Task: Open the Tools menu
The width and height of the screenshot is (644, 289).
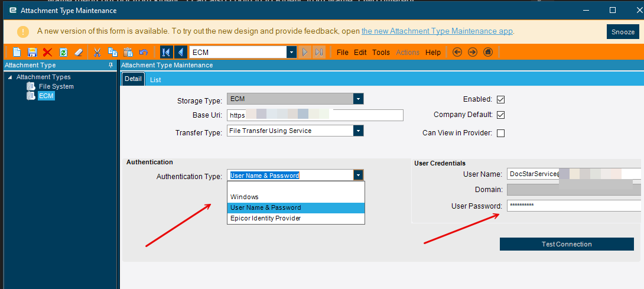Action: (381, 52)
